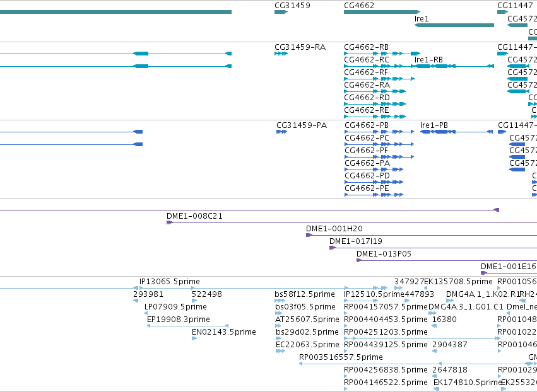Select protein CG4662-PC
Viewport: 537px width, 392px height.
point(367,138)
